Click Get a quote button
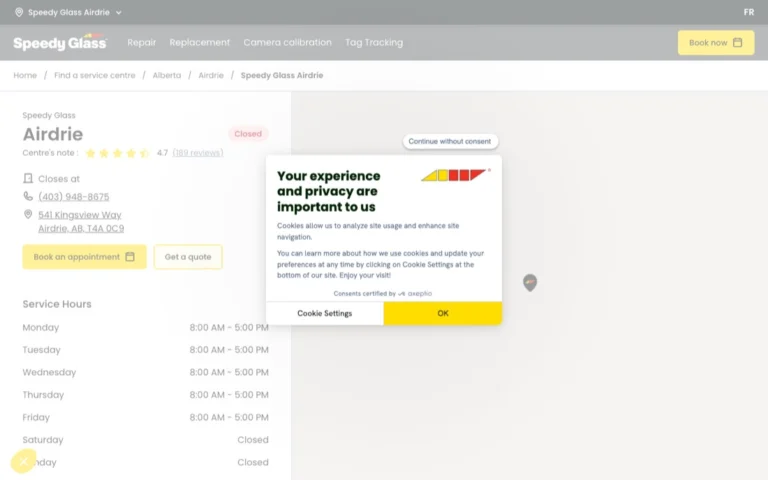This screenshot has height=480, width=768. [x=188, y=257]
